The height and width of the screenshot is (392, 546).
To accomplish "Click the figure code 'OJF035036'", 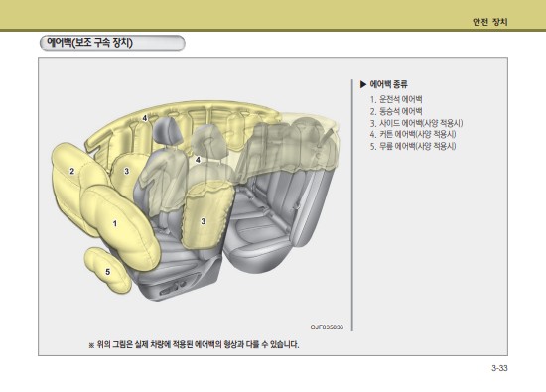I will (327, 327).
